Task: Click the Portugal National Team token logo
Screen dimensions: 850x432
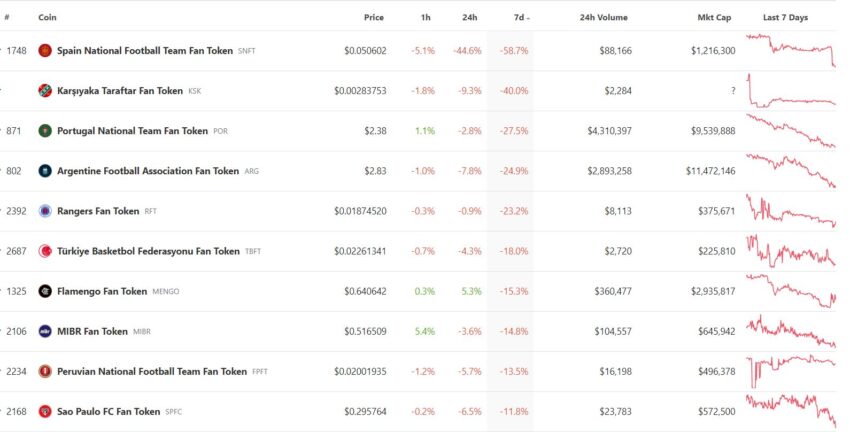Action: coord(45,131)
